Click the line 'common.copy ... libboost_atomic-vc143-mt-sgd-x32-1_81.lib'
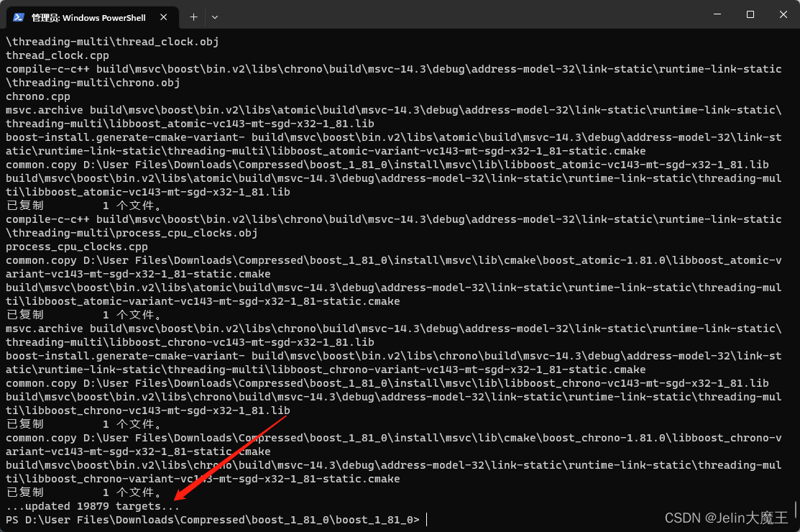The image size is (800, 532). 387,164
